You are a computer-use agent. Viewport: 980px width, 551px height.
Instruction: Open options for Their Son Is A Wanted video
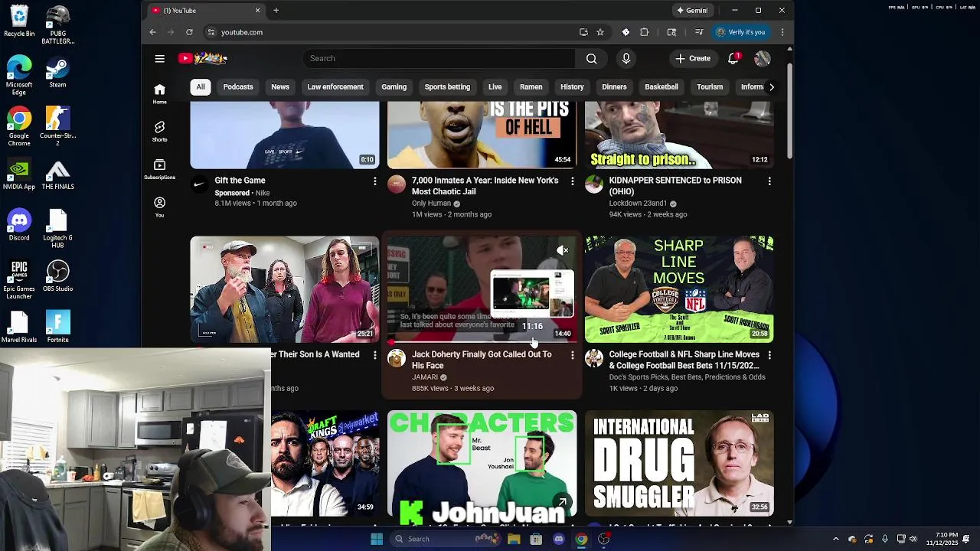coord(374,355)
